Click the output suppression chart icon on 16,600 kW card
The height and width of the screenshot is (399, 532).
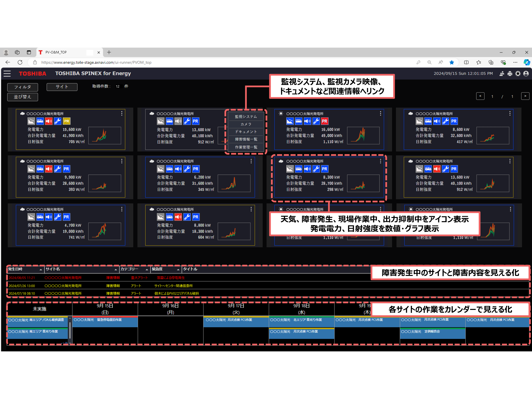click(290, 121)
